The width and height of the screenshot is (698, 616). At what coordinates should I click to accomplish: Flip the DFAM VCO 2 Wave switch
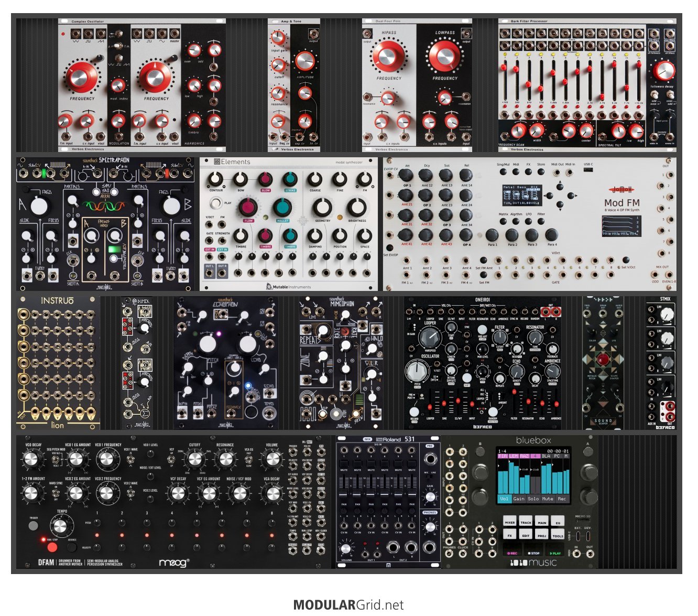(130, 493)
